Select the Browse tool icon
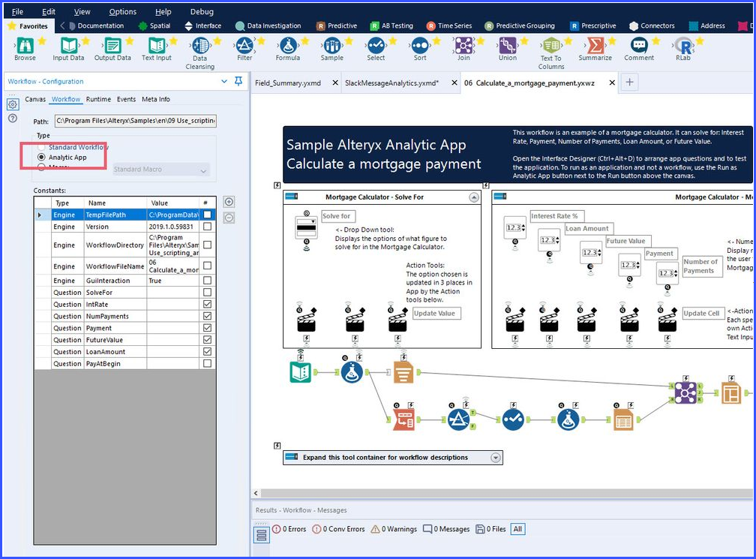This screenshot has width=756, height=559. pyautogui.click(x=25, y=46)
